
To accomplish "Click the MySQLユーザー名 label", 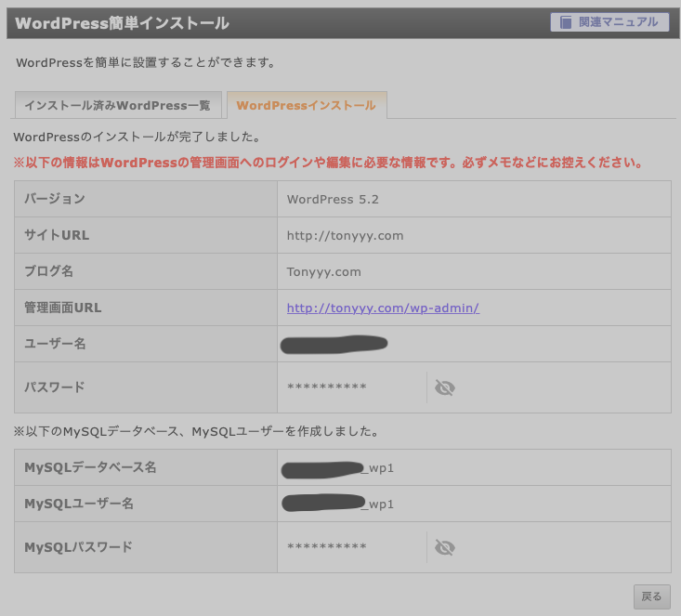I will 79,504.
